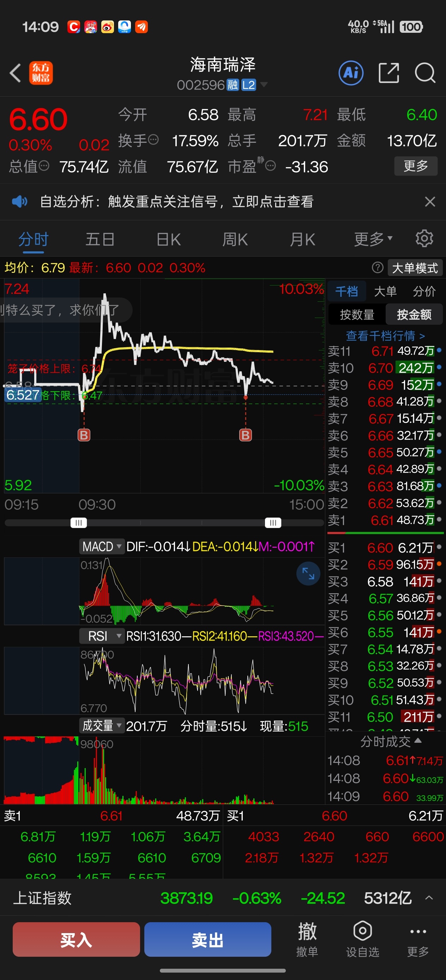The image size is (446, 980).
Task: Tap the 卖9 row at 6.69
Action: tap(385, 385)
